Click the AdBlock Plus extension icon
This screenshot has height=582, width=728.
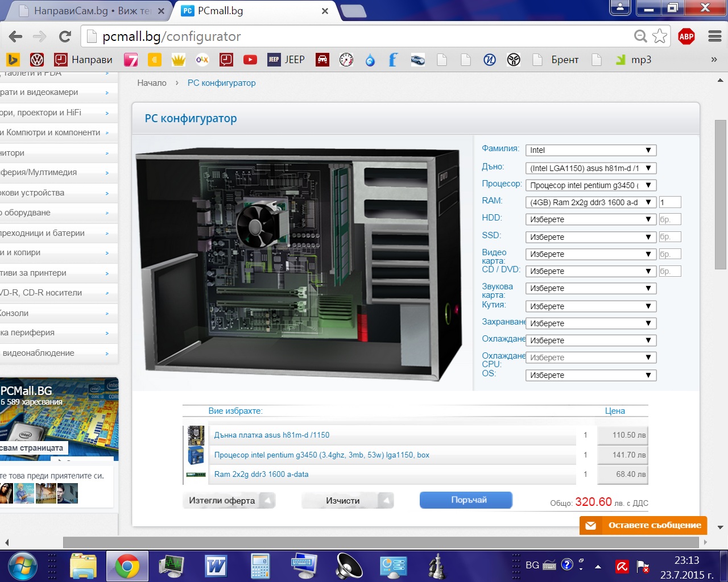(686, 37)
